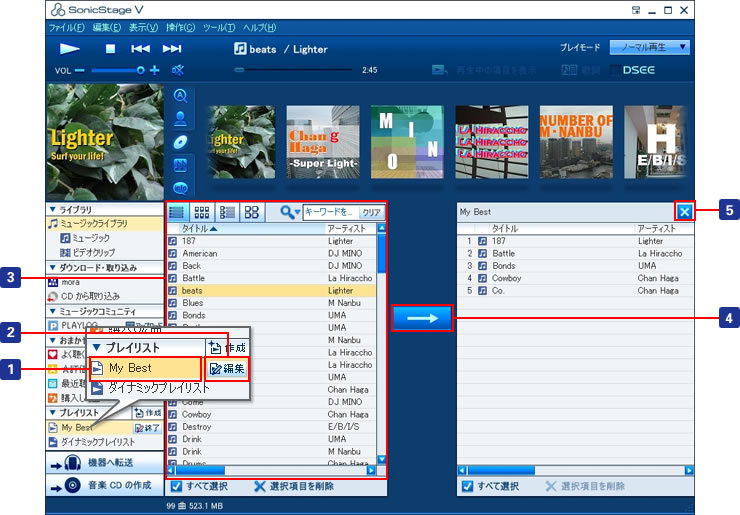
Task: Open the ファイル menu
Action: click(x=62, y=27)
